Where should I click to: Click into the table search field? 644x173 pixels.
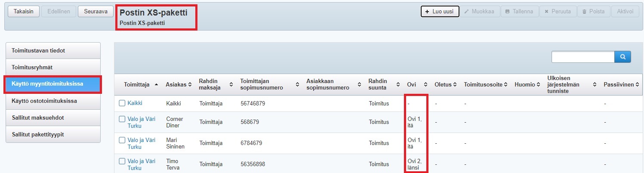point(582,57)
